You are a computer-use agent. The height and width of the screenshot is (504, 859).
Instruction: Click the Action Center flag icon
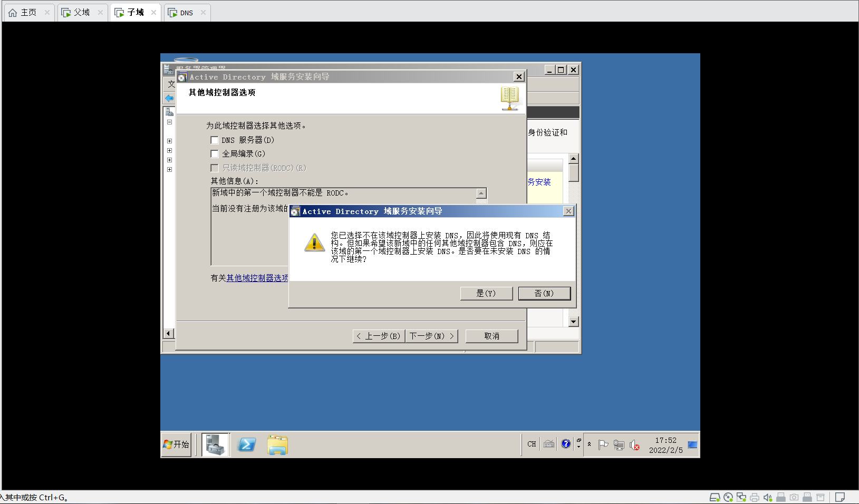pyautogui.click(x=603, y=445)
